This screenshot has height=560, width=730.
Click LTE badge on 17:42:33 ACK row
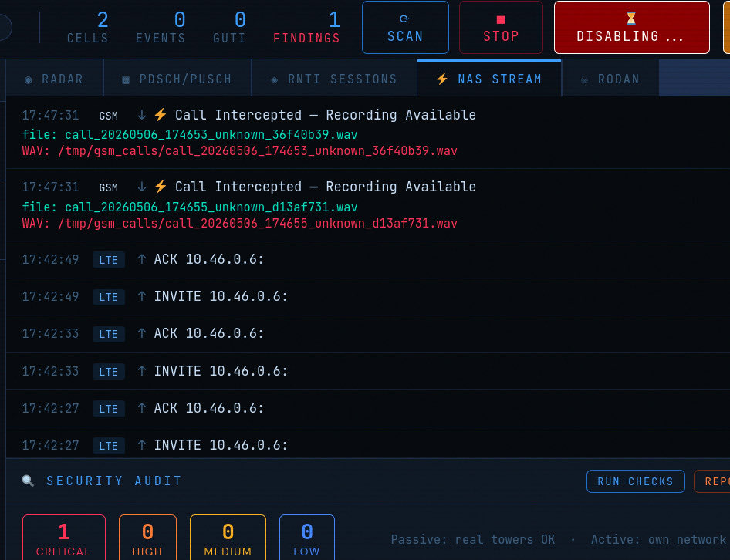[109, 334]
